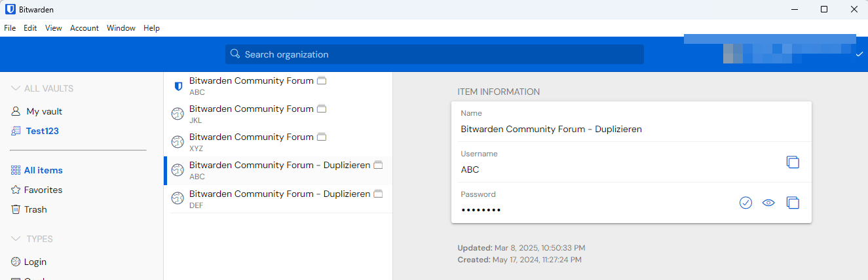Select the Test123 organization vault

pyautogui.click(x=42, y=131)
